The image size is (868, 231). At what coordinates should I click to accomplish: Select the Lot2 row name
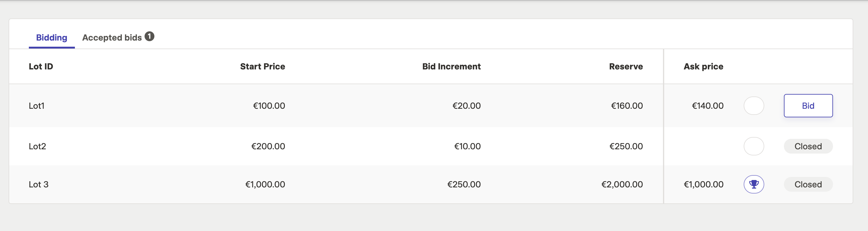[x=37, y=146]
